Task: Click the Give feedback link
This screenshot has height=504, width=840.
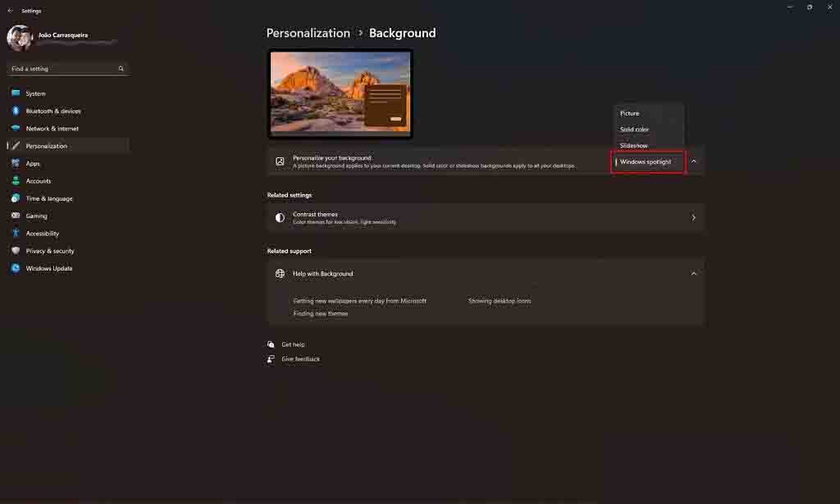Action: tap(300, 359)
